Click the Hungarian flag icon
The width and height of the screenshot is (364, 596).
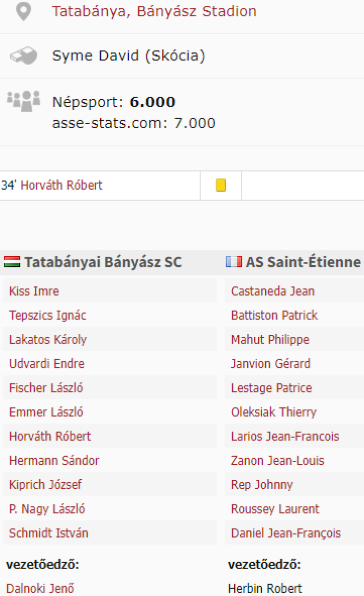[x=12, y=262]
